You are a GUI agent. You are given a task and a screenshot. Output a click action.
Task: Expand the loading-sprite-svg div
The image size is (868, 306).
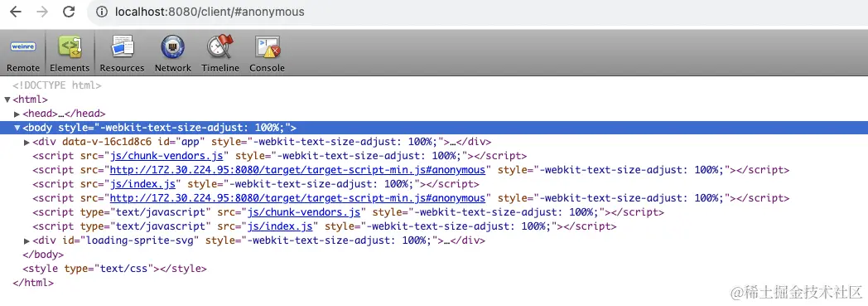(x=27, y=240)
